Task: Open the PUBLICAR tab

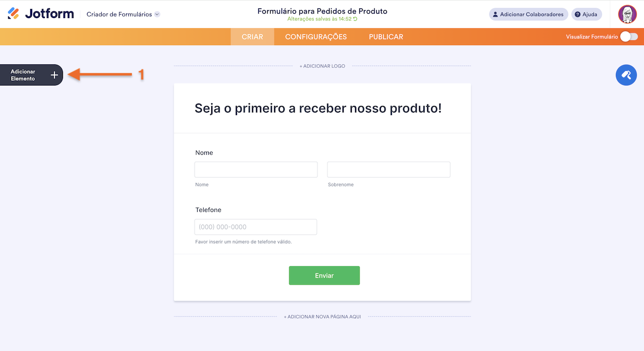Action: [385, 36]
